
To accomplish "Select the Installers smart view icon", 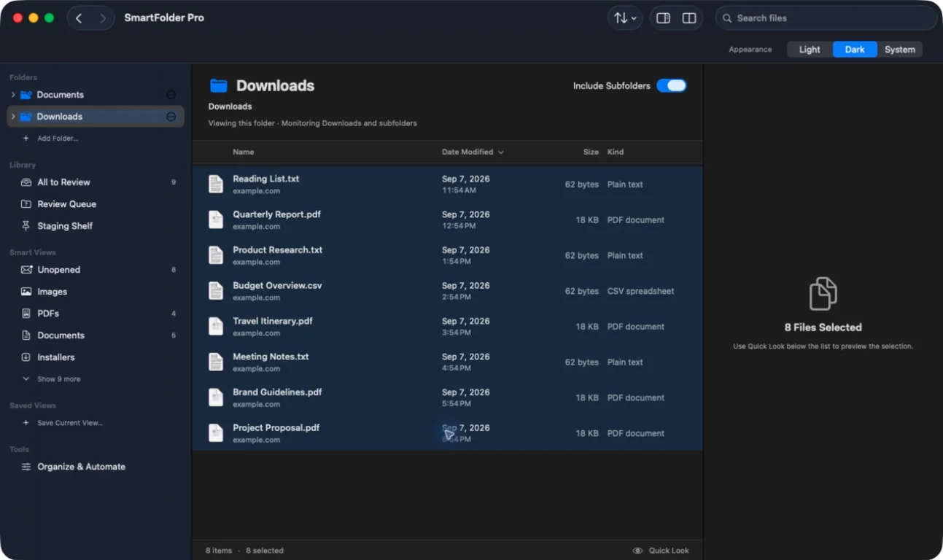I will point(26,357).
